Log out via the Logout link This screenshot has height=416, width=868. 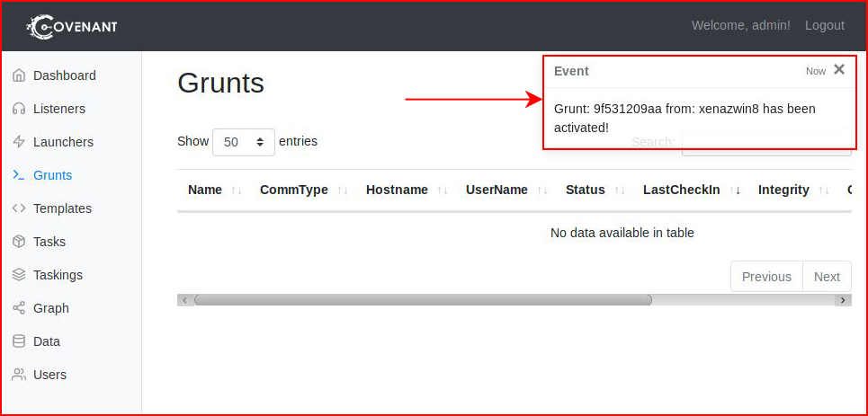click(x=824, y=25)
